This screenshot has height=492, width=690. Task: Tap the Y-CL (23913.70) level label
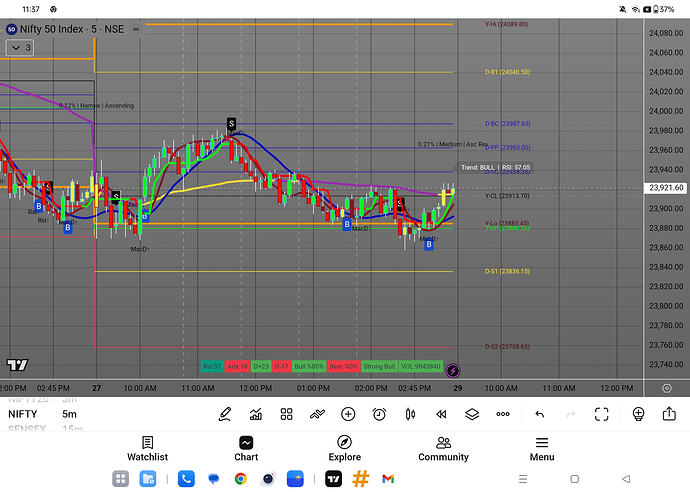tap(507, 196)
